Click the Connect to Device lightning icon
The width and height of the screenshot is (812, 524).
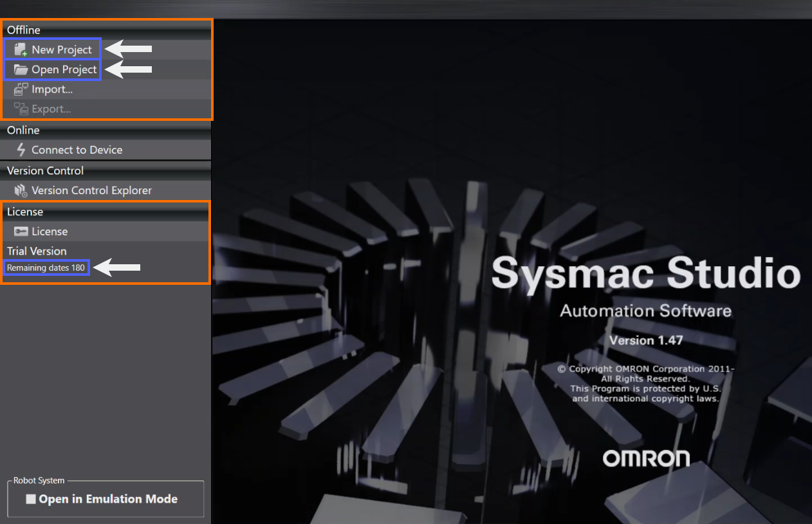(21, 150)
